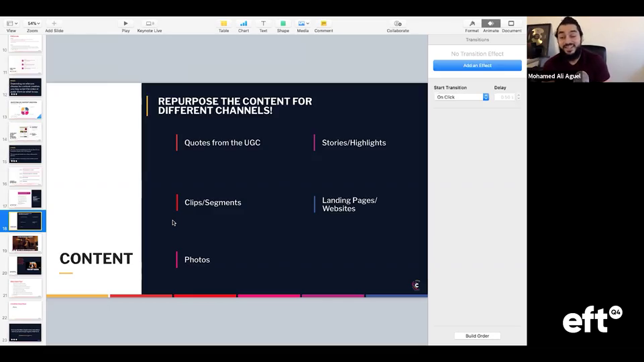Add a Comment using toolbar icon

pos(323,23)
